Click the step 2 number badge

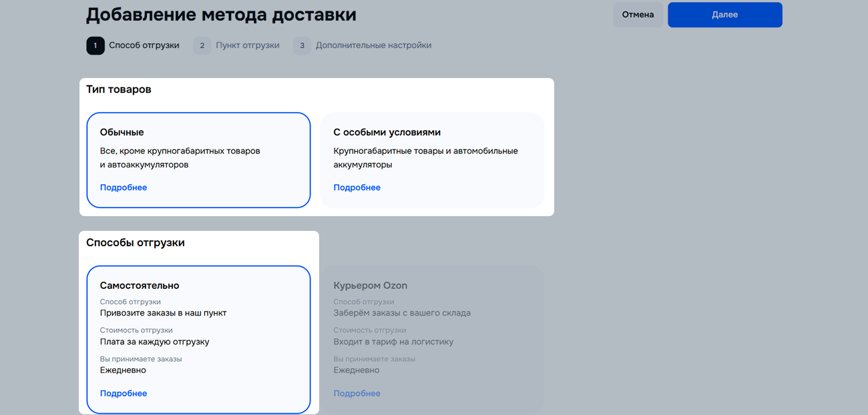coord(202,46)
